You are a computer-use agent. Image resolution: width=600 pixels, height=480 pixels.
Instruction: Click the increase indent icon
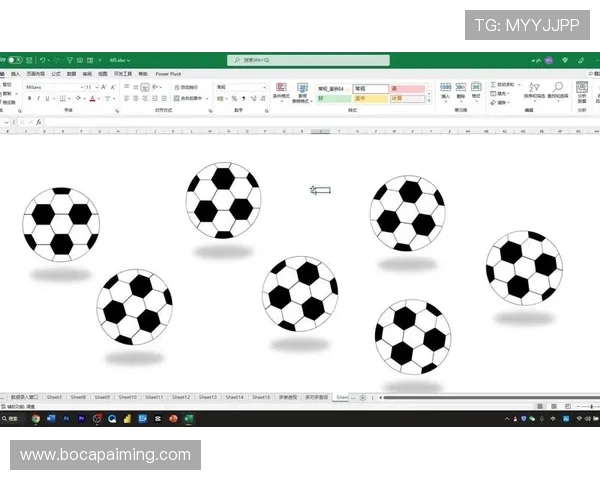coord(164,98)
